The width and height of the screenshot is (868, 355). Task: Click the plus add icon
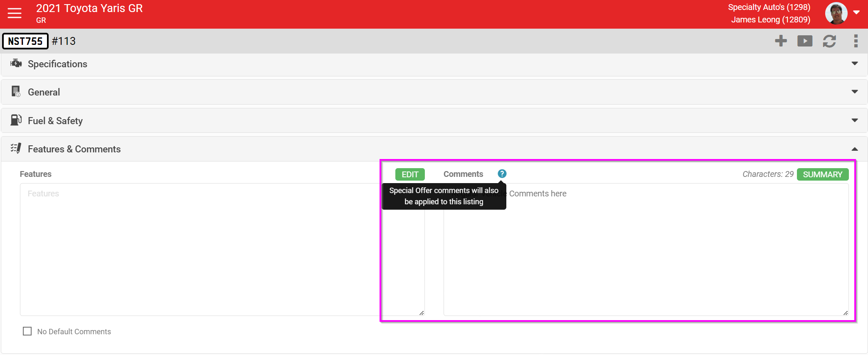pos(781,41)
